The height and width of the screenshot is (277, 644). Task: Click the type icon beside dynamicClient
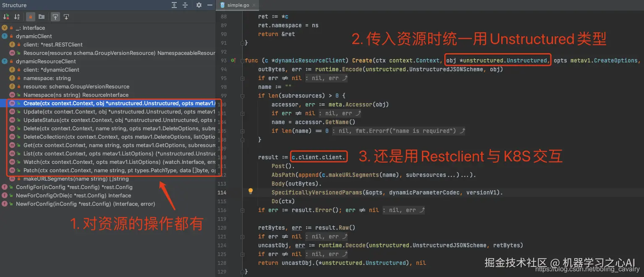tap(5, 36)
